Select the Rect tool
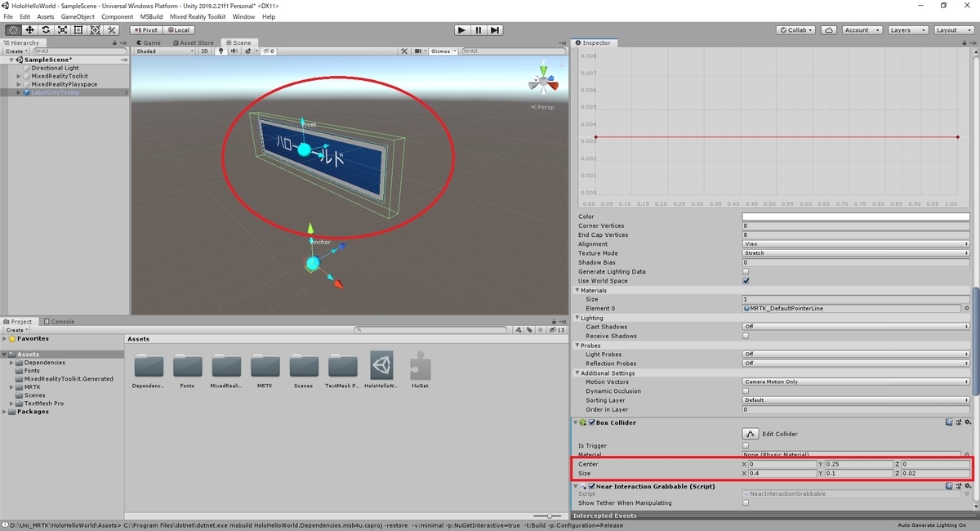This screenshot has width=980, height=531. [x=78, y=30]
